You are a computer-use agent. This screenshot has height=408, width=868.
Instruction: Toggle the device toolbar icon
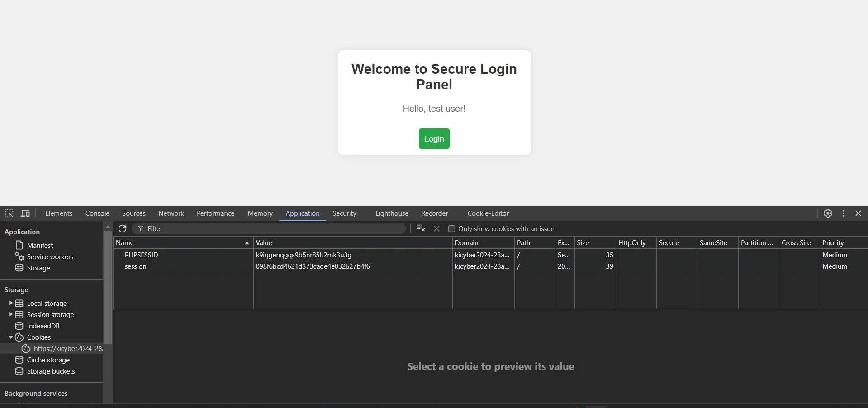pos(25,213)
